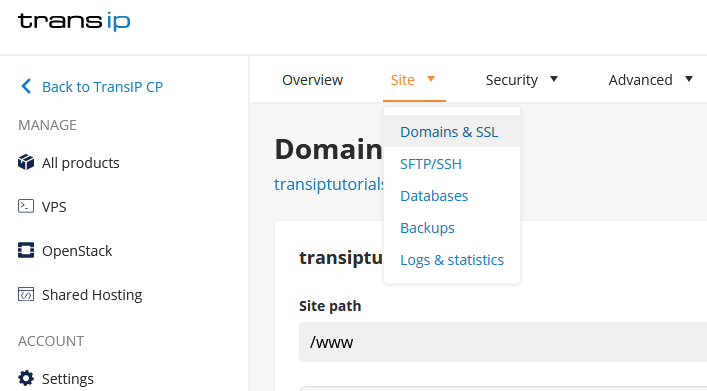Click the /www Site path field
This screenshot has height=391, width=707.
[x=503, y=342]
